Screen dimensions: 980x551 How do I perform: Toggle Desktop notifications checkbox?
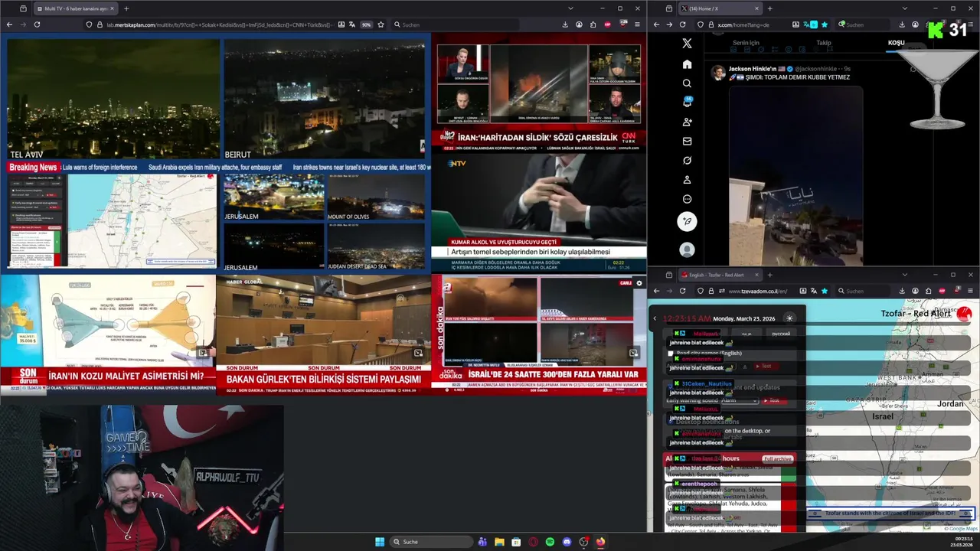click(671, 422)
